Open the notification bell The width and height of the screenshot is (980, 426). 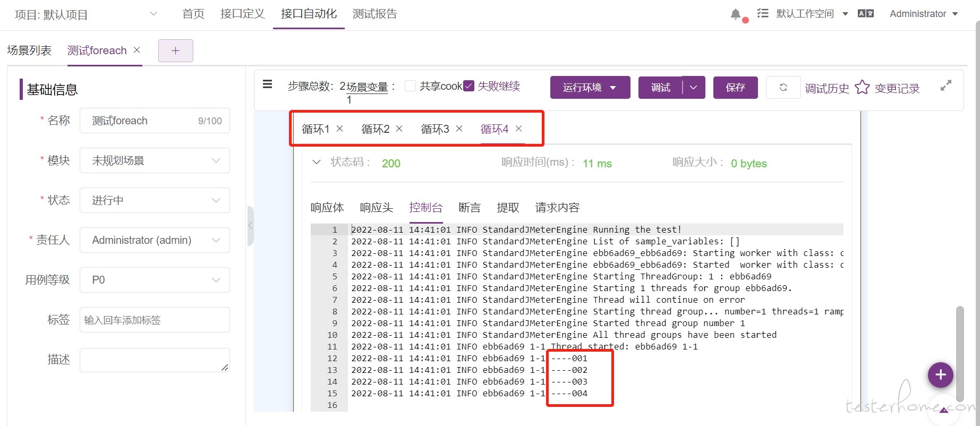[x=736, y=14]
